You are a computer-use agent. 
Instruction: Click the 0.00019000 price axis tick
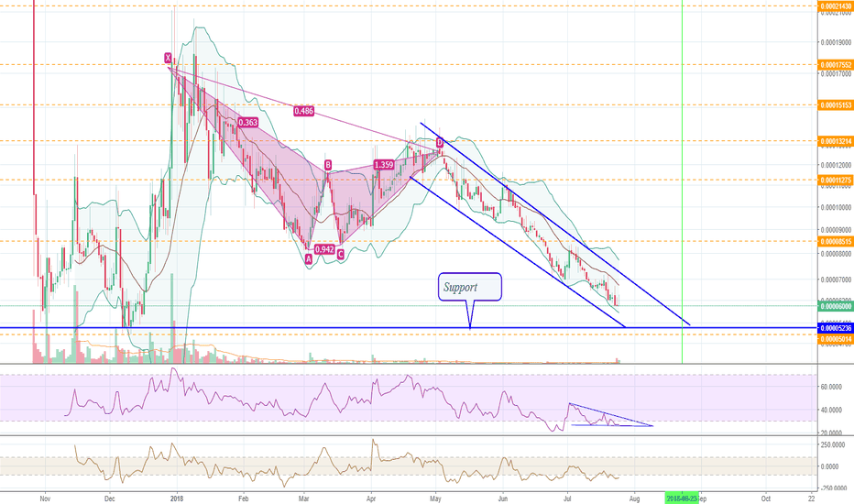(x=836, y=42)
